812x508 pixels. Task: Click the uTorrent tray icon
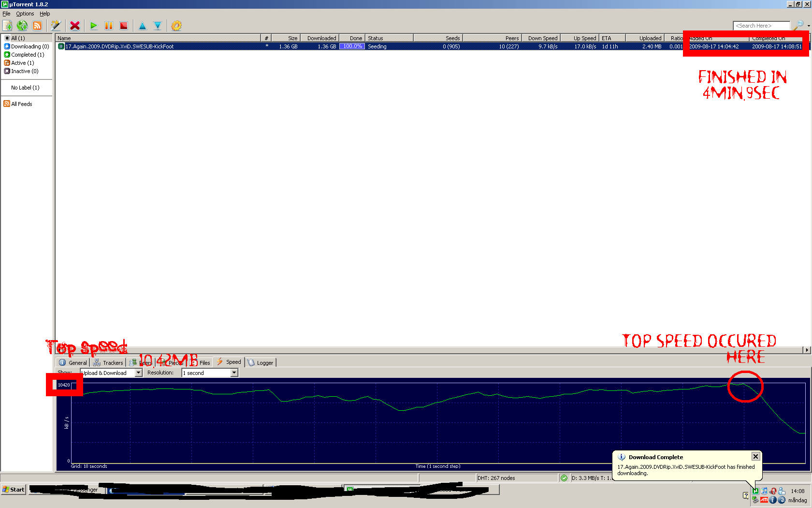click(756, 491)
